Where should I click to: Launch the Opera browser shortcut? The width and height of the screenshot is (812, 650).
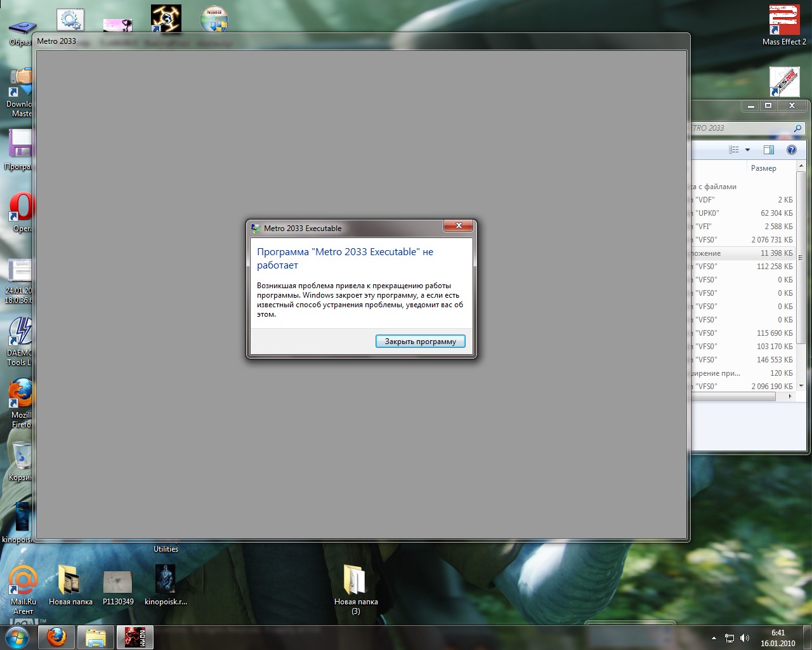click(21, 211)
